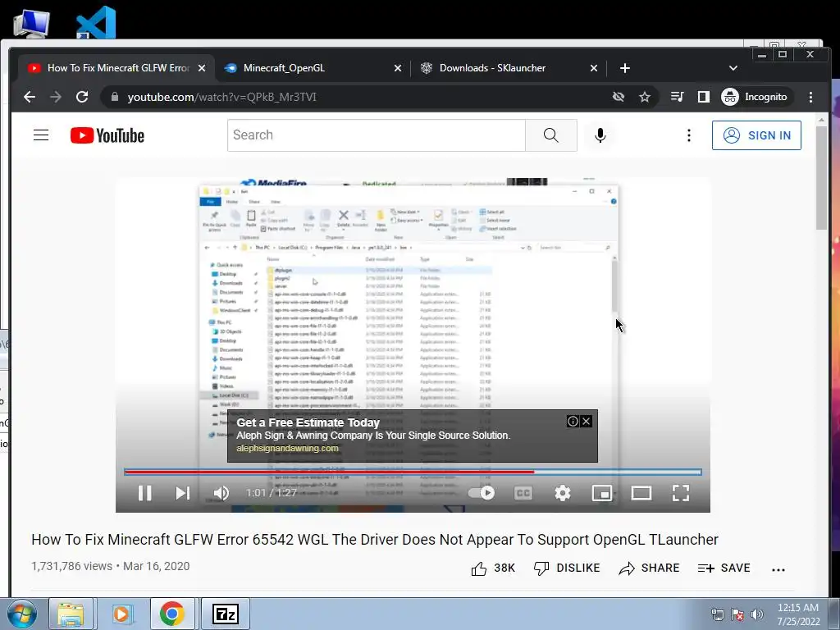Click SIGN IN button
Viewport: 840px width, 630px height.
(x=756, y=135)
